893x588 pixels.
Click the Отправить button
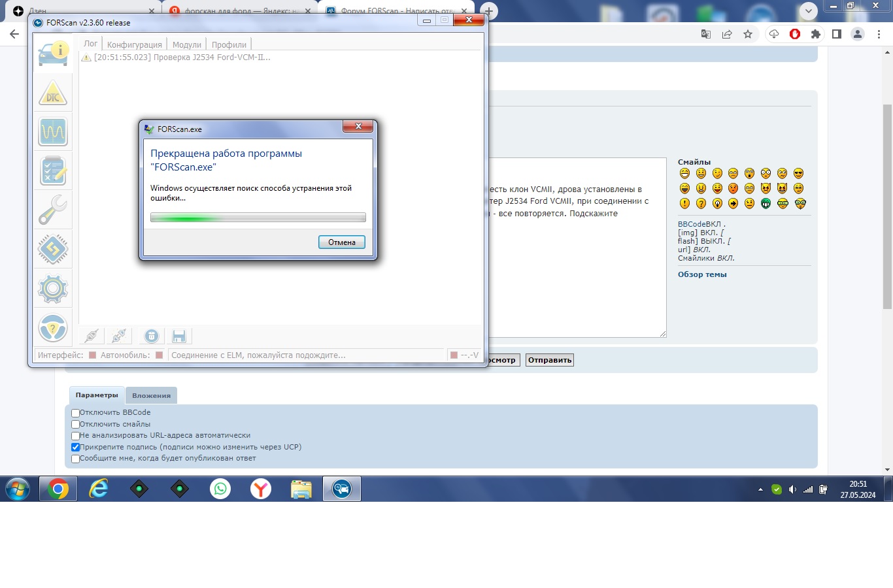[x=549, y=360]
